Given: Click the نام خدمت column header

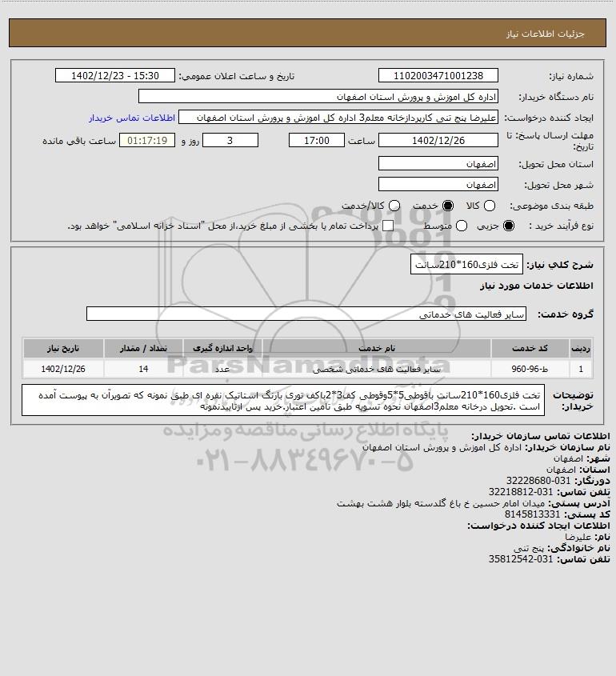Looking at the screenshot, I should pos(376,348).
